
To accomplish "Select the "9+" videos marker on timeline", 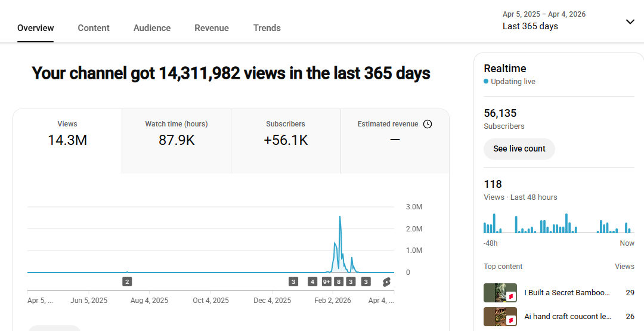I will [327, 281].
